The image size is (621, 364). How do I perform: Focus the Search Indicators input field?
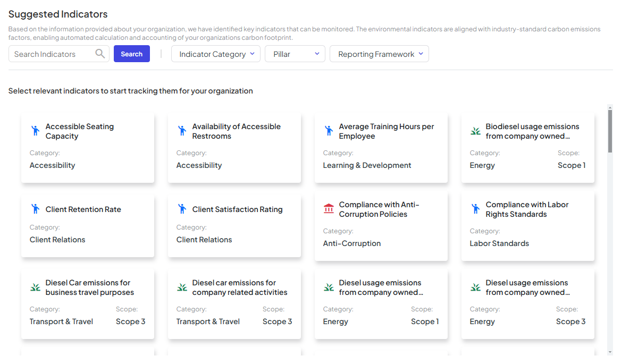58,54
